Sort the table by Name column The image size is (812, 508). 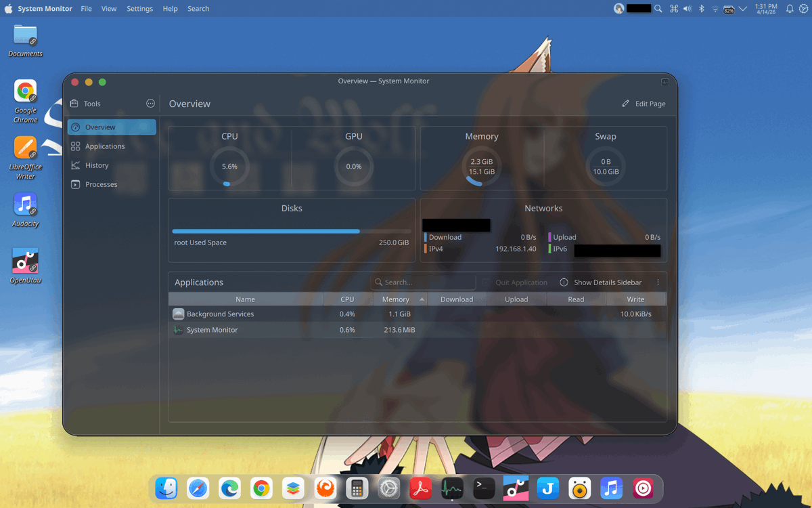click(245, 299)
